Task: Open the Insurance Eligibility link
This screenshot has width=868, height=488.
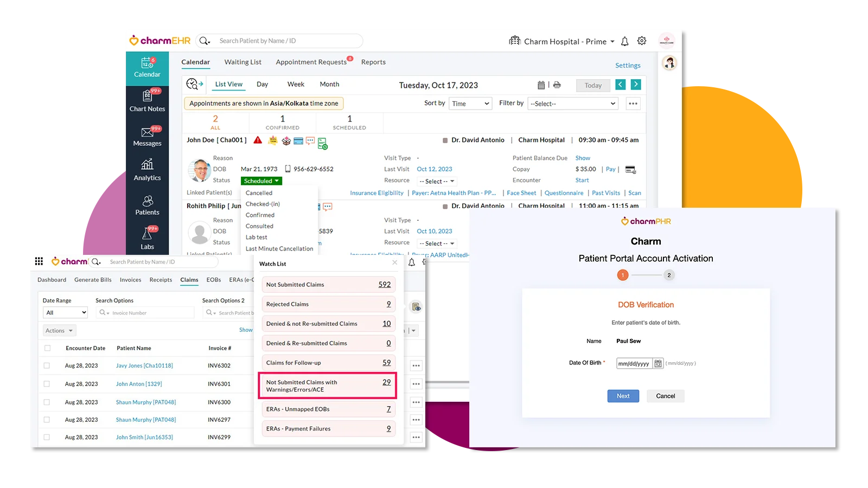Action: pyautogui.click(x=376, y=193)
